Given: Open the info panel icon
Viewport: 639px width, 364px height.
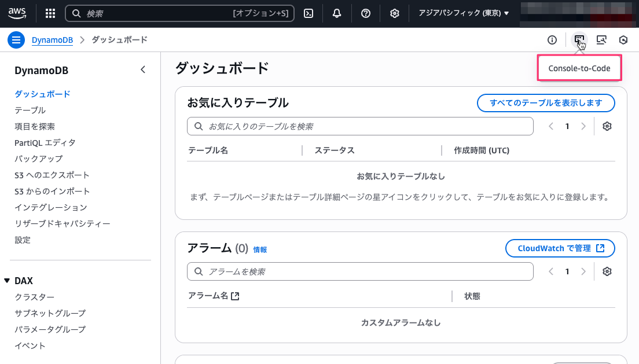Looking at the screenshot, I should click(552, 40).
